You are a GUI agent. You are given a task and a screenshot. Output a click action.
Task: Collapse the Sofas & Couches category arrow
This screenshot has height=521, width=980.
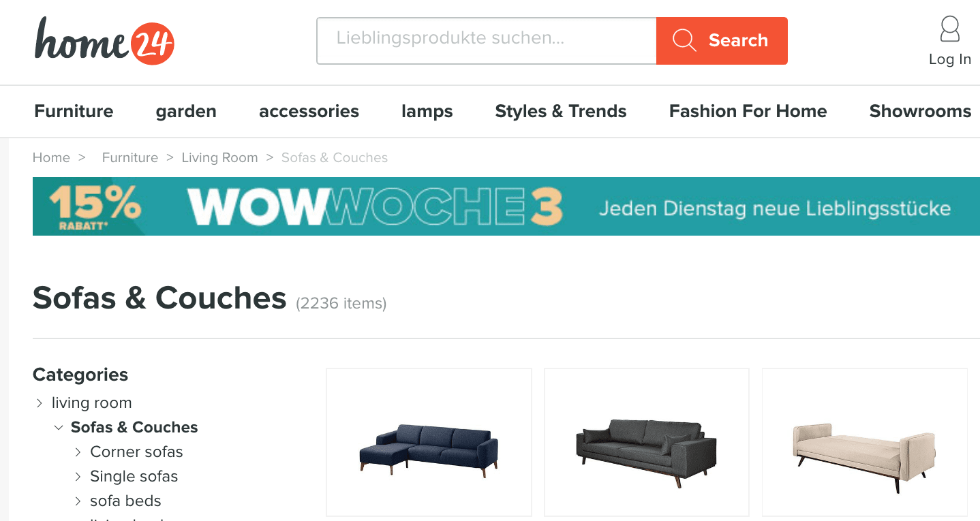(x=59, y=428)
